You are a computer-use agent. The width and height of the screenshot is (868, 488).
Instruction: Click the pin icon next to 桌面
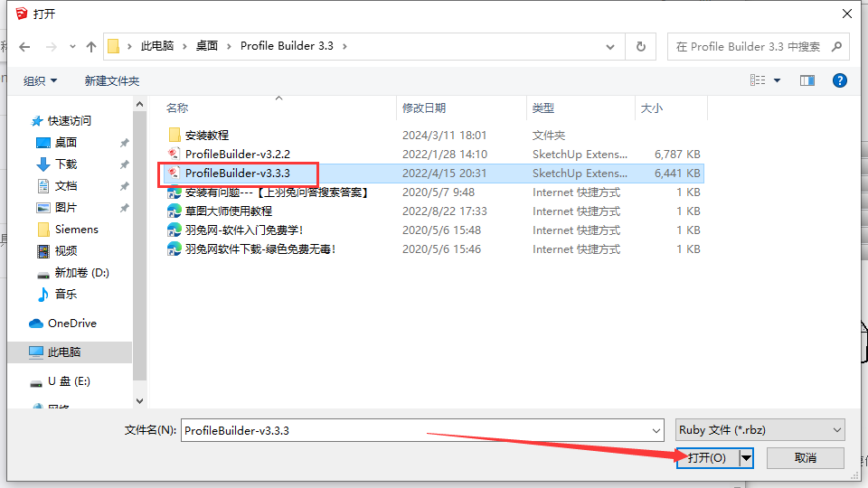pos(125,143)
